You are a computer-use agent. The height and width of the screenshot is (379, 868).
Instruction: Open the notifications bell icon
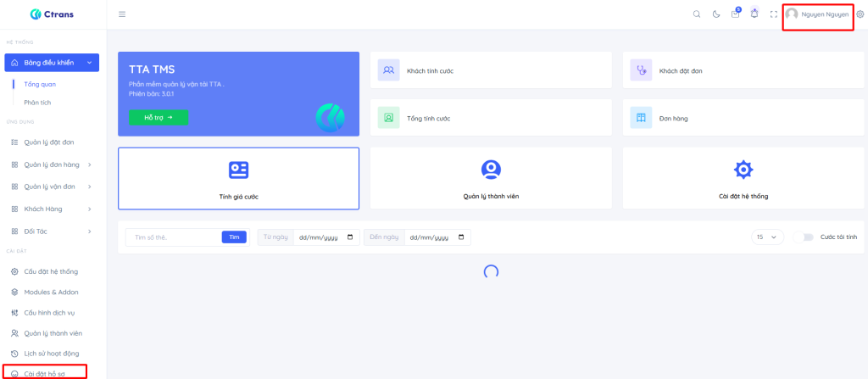point(754,14)
